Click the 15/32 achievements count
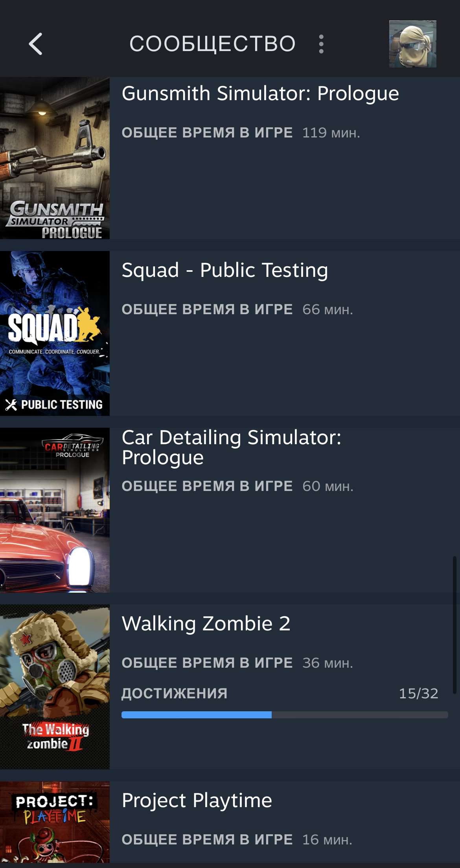460x868 pixels. (418, 693)
